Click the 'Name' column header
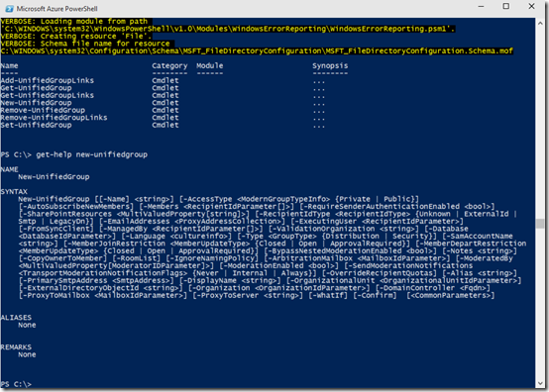 (x=10, y=65)
